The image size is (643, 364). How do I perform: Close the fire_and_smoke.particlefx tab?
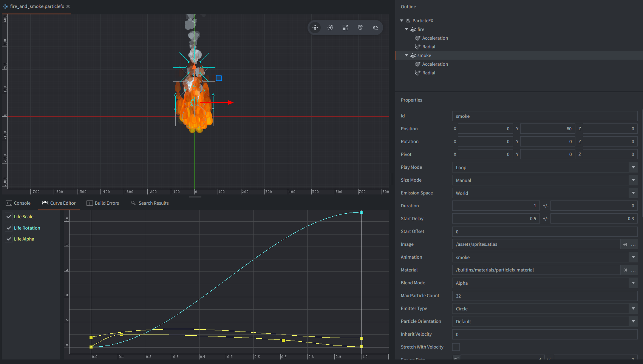(68, 6)
